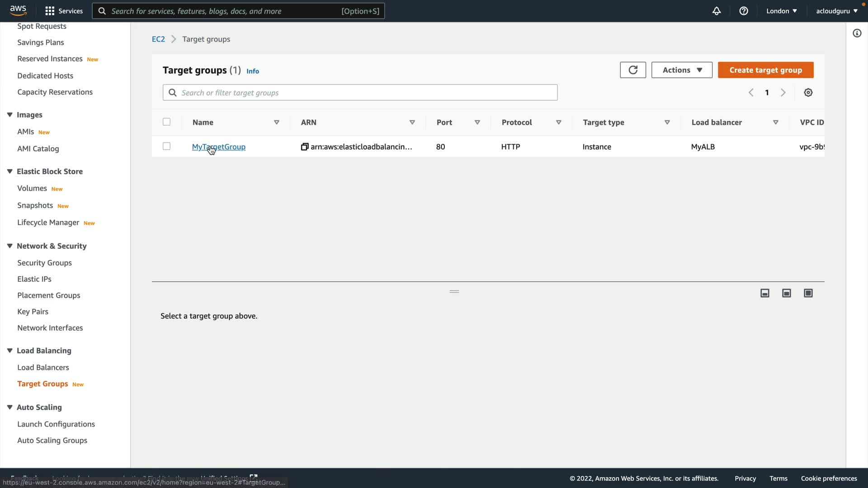This screenshot has height=488, width=868.
Task: Click the target groups filter field
Action: [360, 93]
